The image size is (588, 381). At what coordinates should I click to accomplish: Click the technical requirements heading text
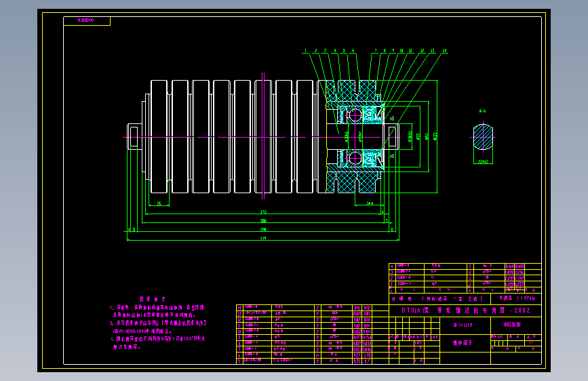click(x=153, y=299)
